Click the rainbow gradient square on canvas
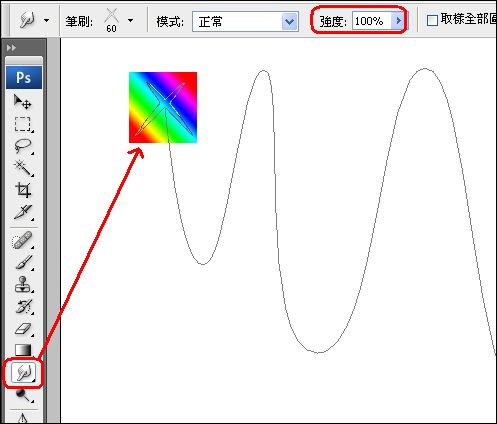The height and width of the screenshot is (424, 497). coord(163,107)
